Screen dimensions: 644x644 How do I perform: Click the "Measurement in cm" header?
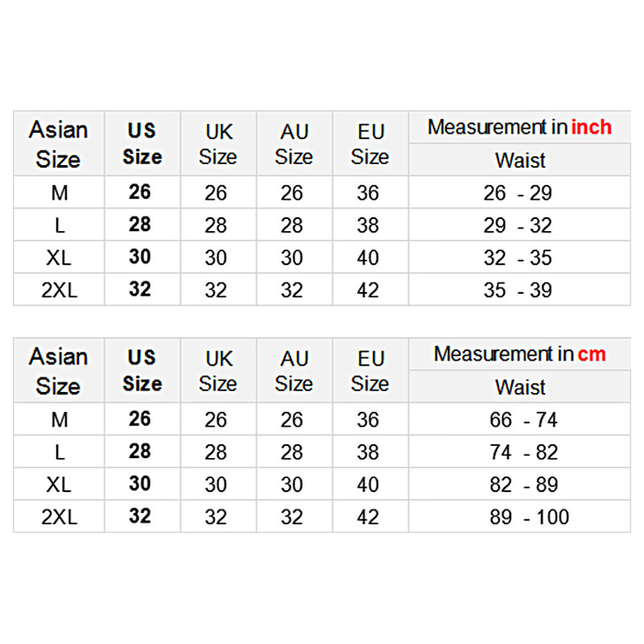point(519,354)
